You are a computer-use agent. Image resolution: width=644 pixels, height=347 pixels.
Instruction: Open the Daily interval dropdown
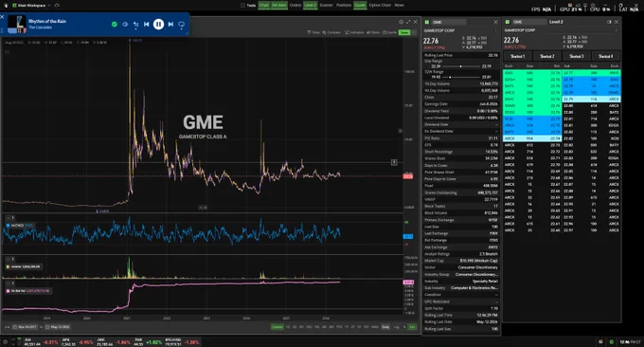[x=385, y=327]
